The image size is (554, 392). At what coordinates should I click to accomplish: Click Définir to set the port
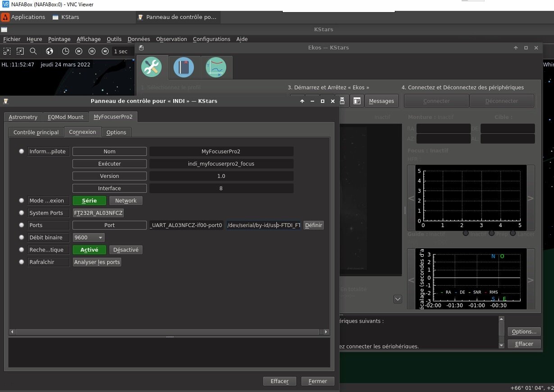point(313,225)
